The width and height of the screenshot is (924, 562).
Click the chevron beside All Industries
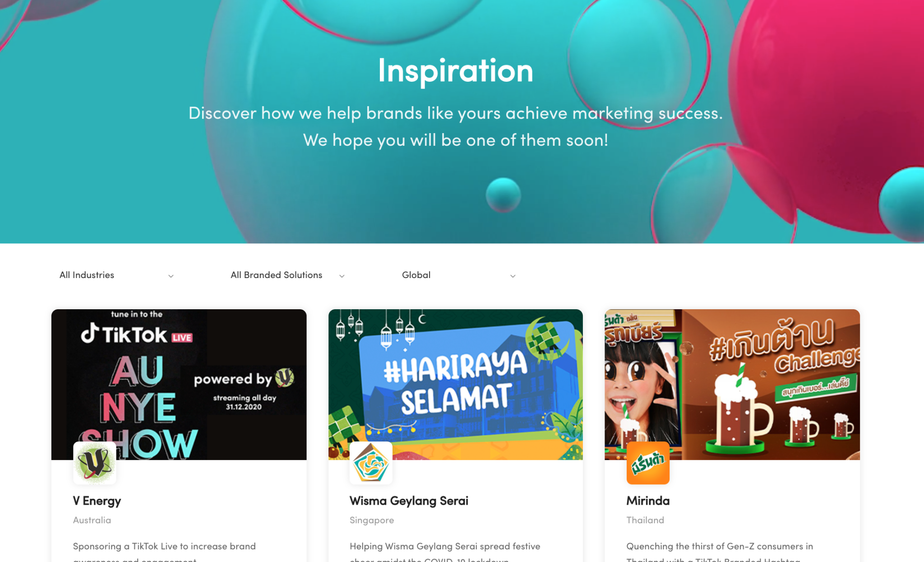(171, 276)
